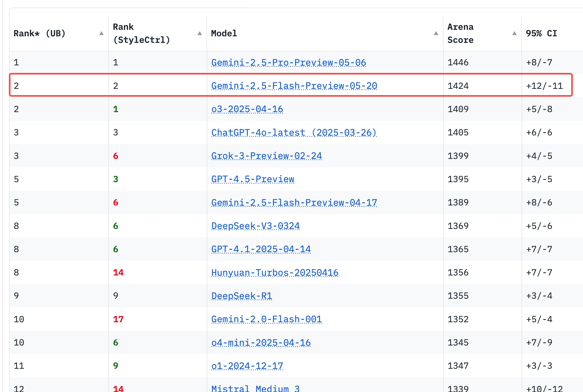The width and height of the screenshot is (583, 392).
Task: Sort by Rank* (UB) column arrow
Action: pos(101,33)
